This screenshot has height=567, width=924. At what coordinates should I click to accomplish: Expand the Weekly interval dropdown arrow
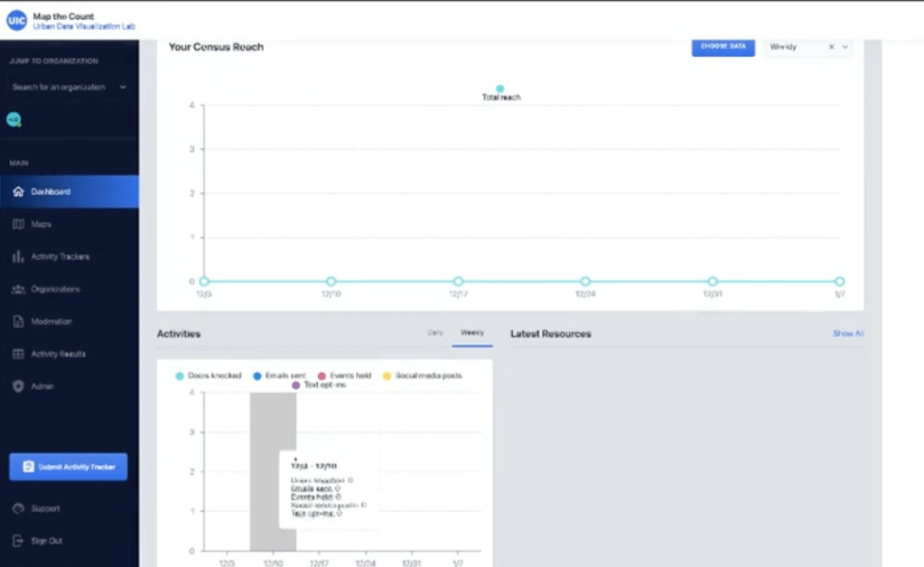(845, 47)
